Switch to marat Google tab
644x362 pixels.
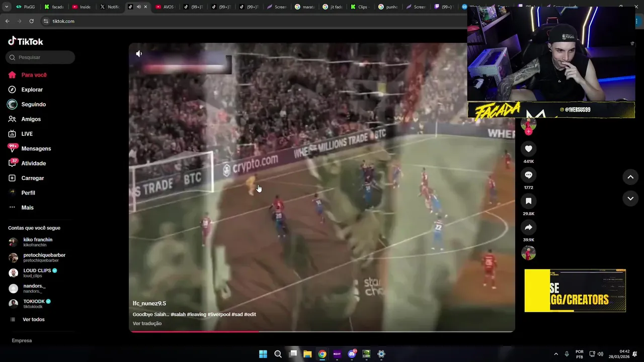click(x=304, y=7)
